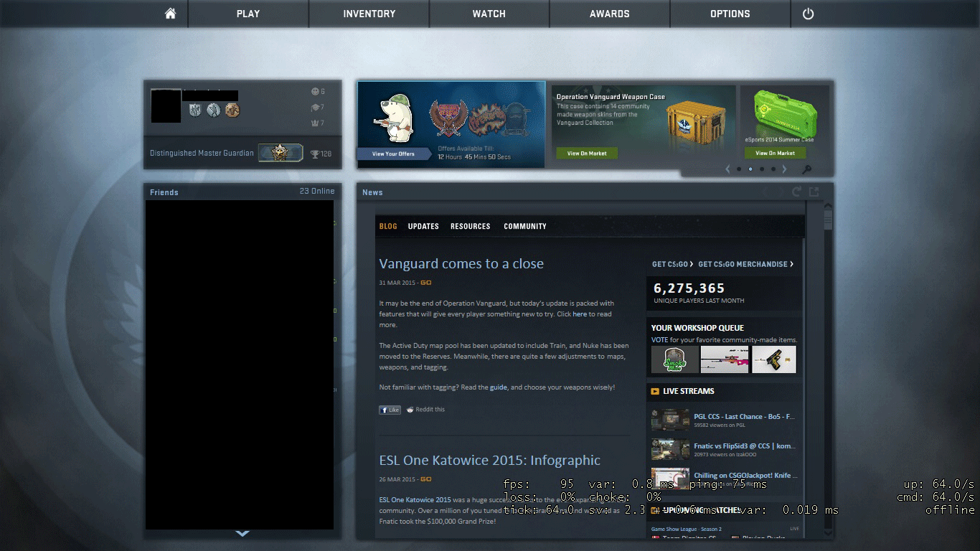Click the 'ESL One Katowice 2015' inline link
The image size is (980, 551).
coord(415,499)
